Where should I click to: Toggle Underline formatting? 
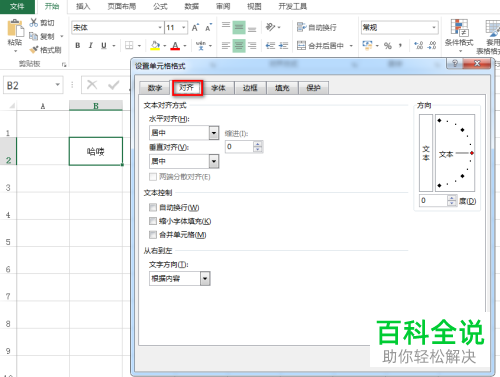pos(104,45)
